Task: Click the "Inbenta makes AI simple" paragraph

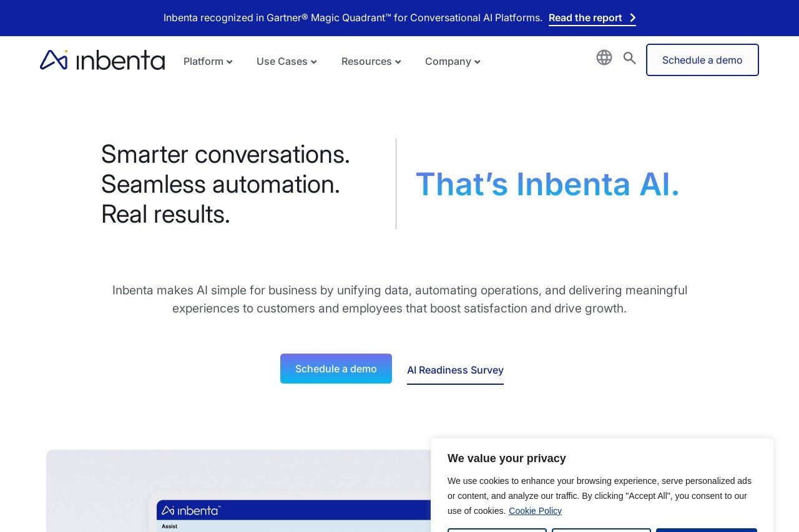Action: 399,299
